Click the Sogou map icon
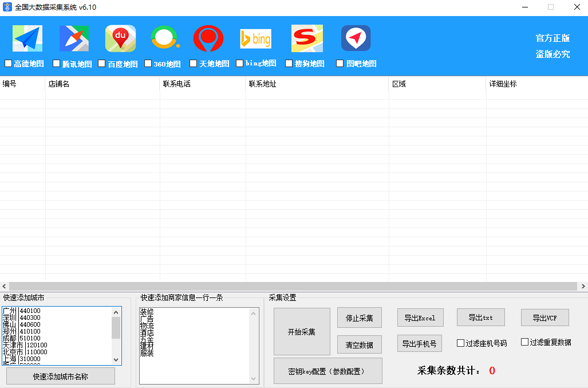Viewport: 588px width, 388px height. 307,39
